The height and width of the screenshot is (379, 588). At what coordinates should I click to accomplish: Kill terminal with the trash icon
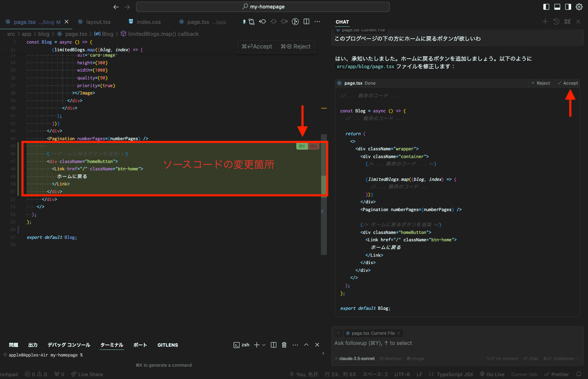pos(284,345)
